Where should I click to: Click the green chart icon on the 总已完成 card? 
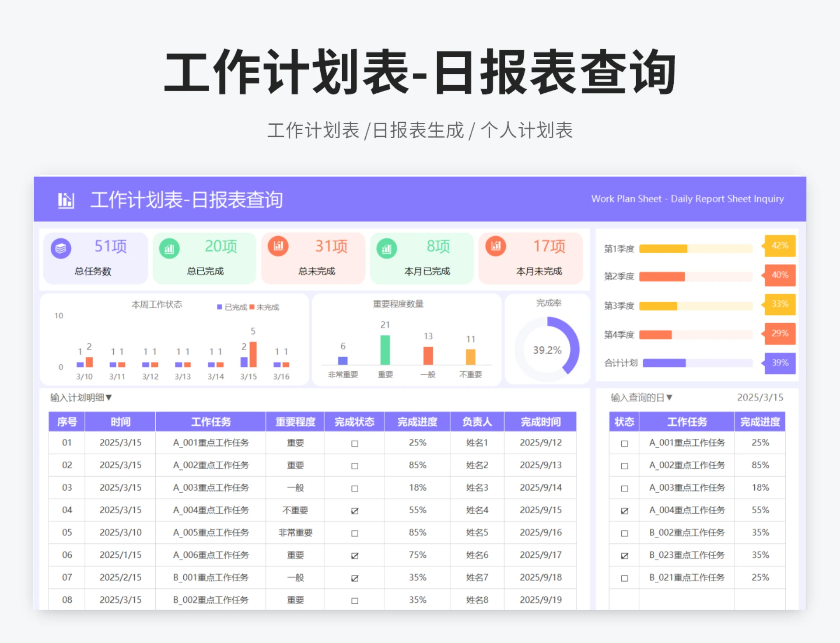tap(170, 247)
